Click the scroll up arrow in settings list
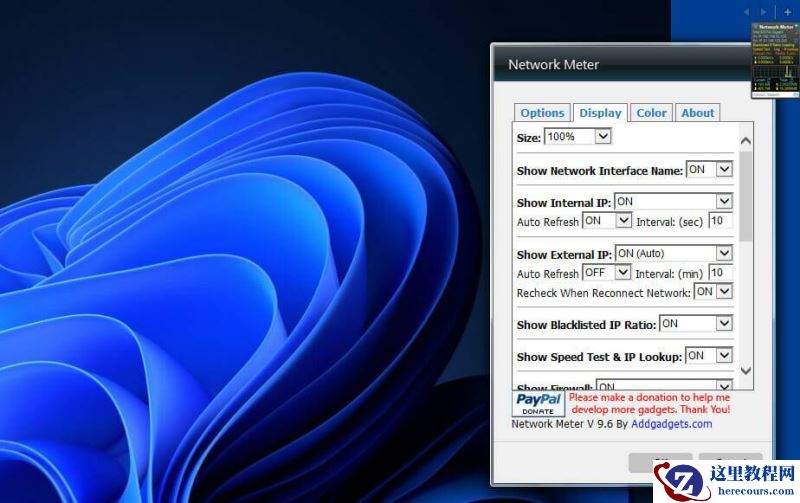Viewport: 800px width, 503px height. click(x=745, y=140)
